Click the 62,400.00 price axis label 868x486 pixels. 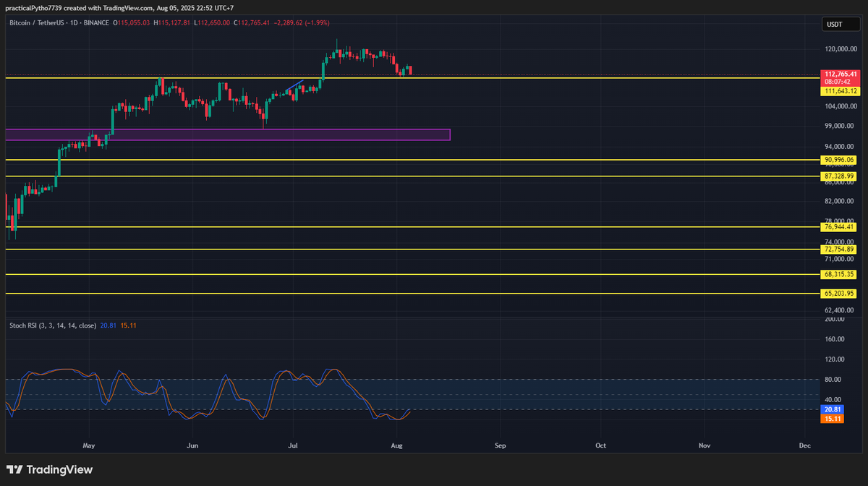coord(841,310)
